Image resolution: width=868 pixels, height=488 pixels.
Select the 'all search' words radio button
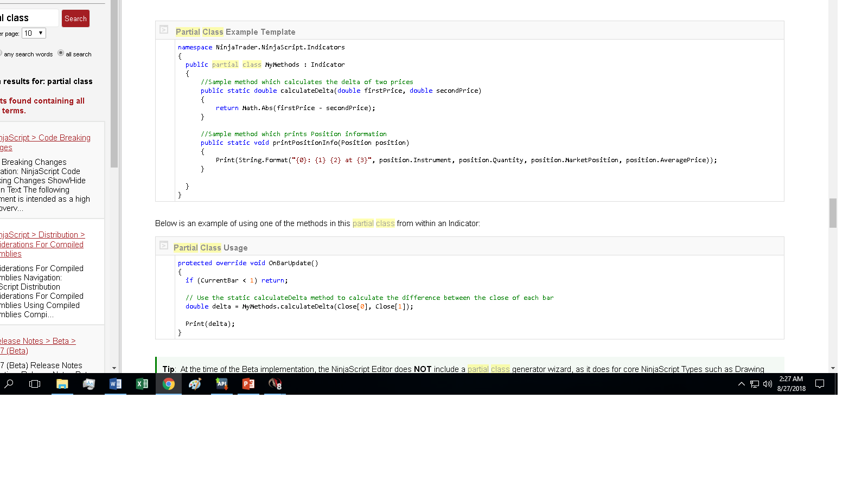[61, 53]
